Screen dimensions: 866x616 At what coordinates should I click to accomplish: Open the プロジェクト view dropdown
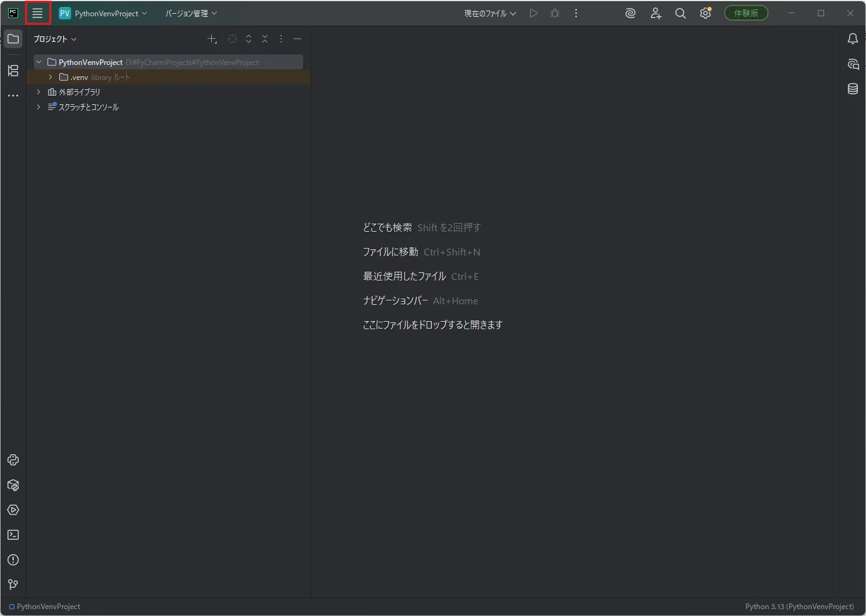55,39
